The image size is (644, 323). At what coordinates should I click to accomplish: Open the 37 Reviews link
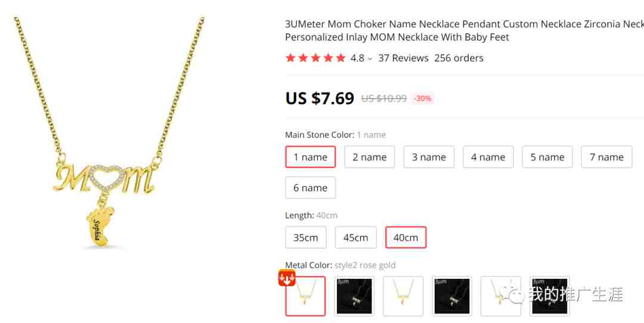coord(403,58)
